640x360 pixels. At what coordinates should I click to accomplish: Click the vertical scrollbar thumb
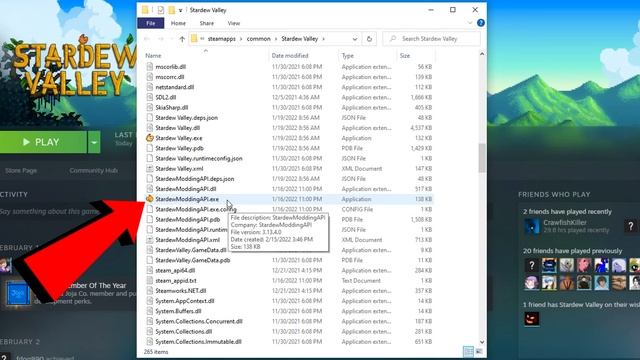482,158
